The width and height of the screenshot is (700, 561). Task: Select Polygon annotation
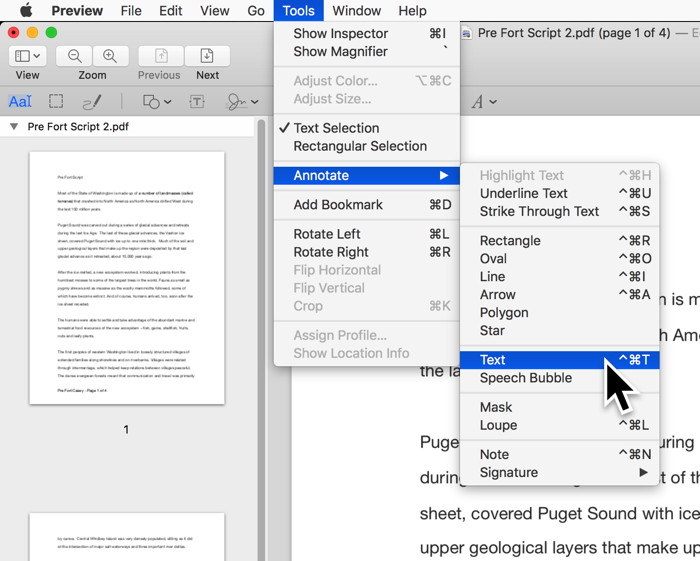(559, 312)
